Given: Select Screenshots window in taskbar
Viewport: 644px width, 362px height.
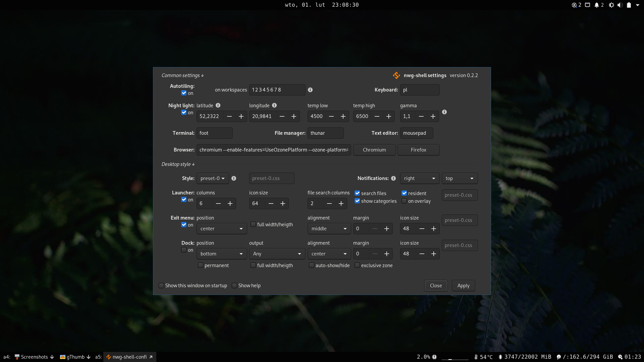Looking at the screenshot, I should point(34,357).
